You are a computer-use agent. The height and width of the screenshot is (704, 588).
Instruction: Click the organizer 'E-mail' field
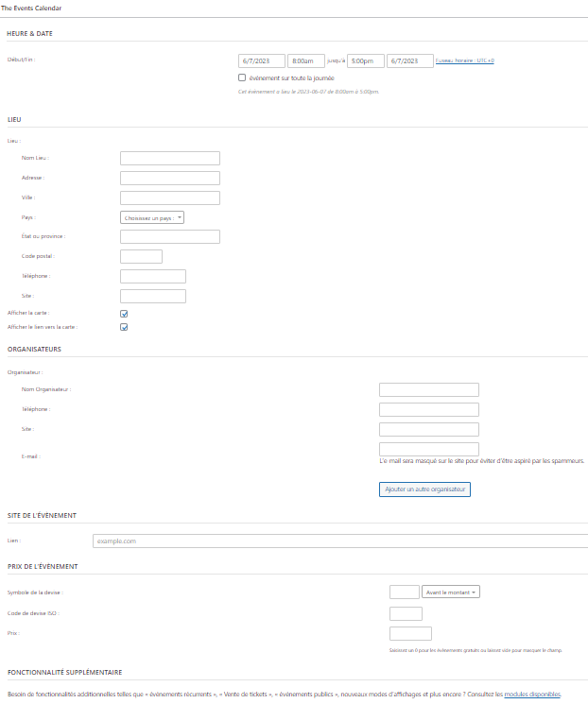click(x=428, y=449)
